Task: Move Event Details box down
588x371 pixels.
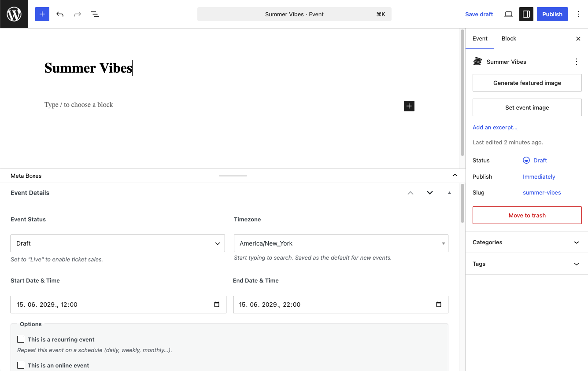Action: point(430,193)
